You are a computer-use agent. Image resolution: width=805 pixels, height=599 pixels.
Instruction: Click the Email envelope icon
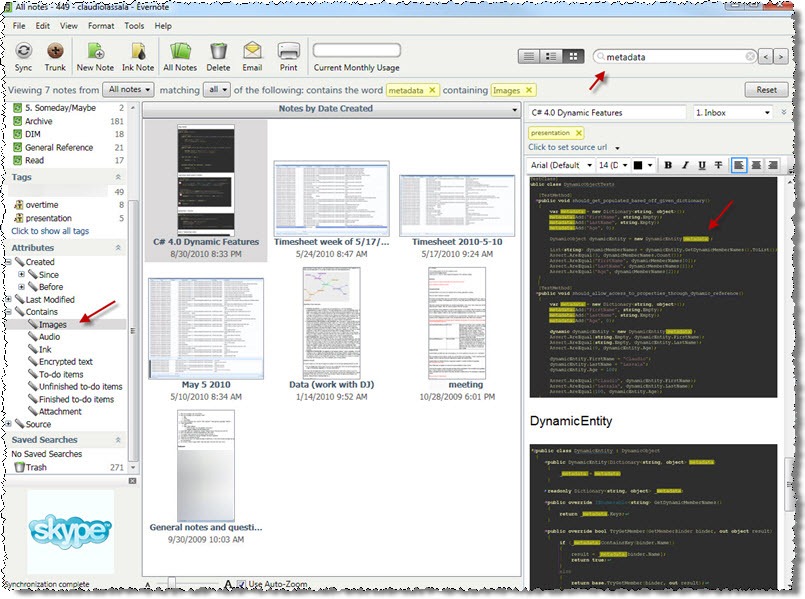252,56
